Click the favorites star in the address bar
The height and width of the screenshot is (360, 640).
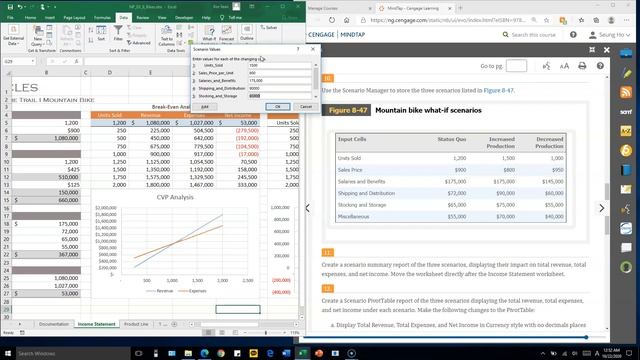[x=546, y=20]
